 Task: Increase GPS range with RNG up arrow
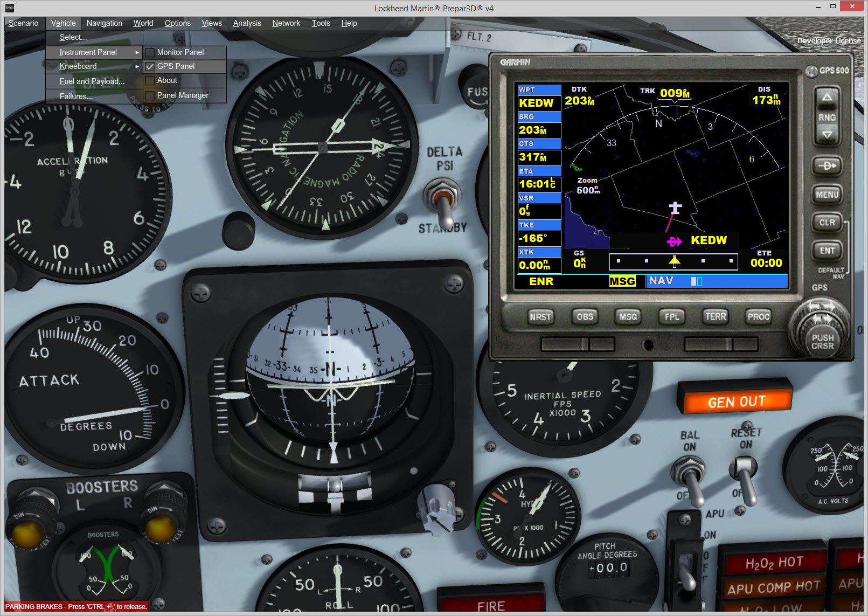tap(827, 98)
